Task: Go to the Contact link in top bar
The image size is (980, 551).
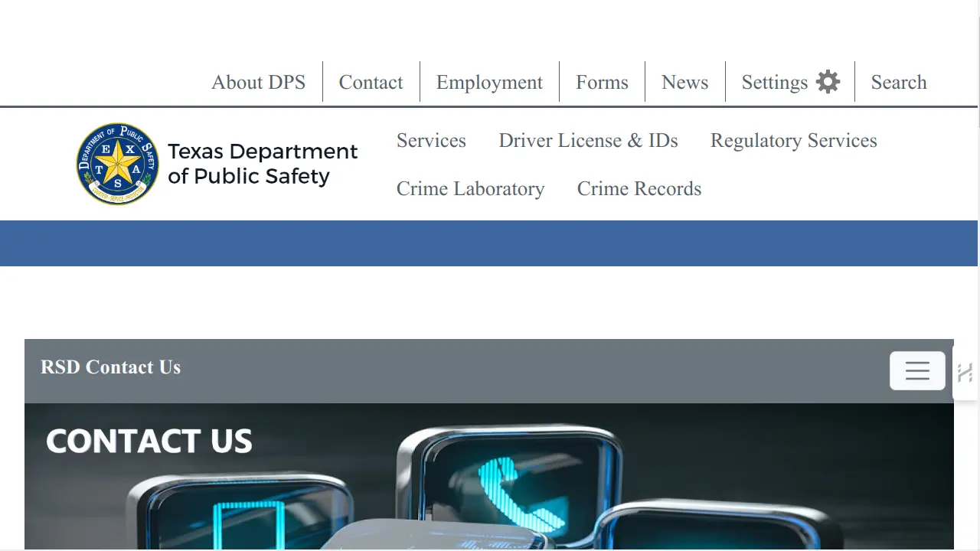Action: [x=371, y=82]
